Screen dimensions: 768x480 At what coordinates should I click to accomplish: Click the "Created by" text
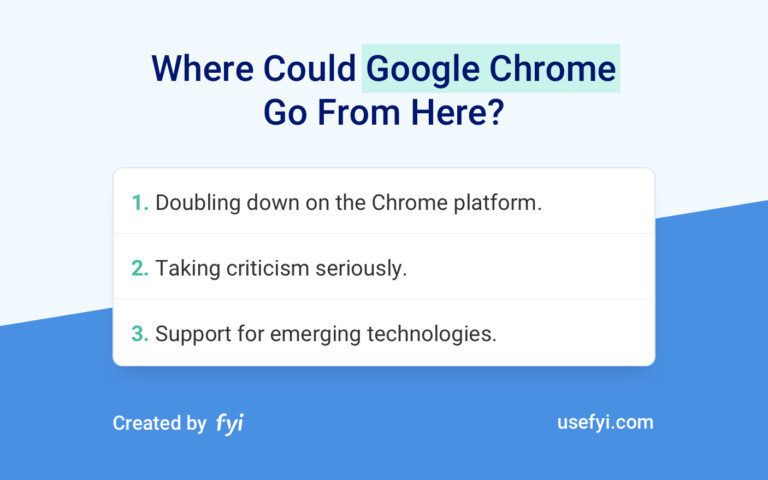pyautogui.click(x=159, y=423)
